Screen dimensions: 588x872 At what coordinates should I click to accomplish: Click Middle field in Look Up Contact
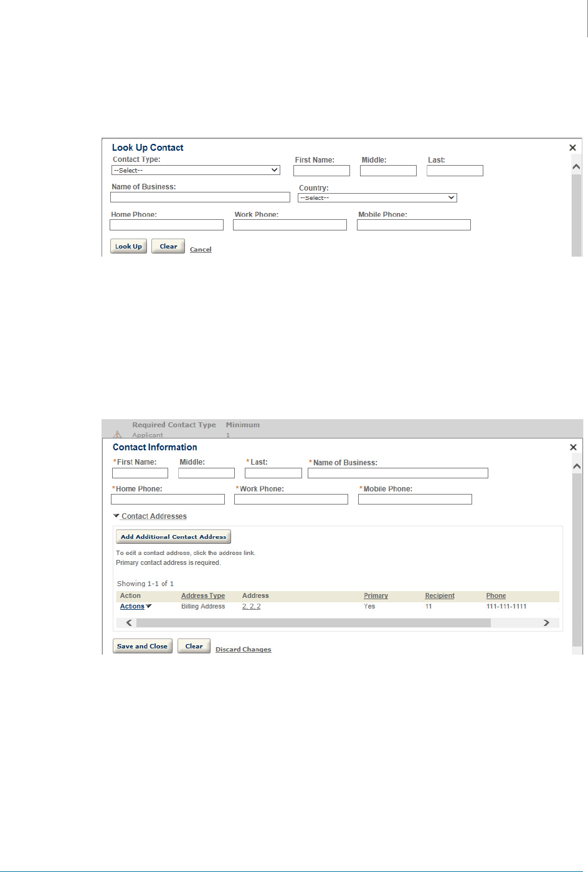tap(388, 171)
